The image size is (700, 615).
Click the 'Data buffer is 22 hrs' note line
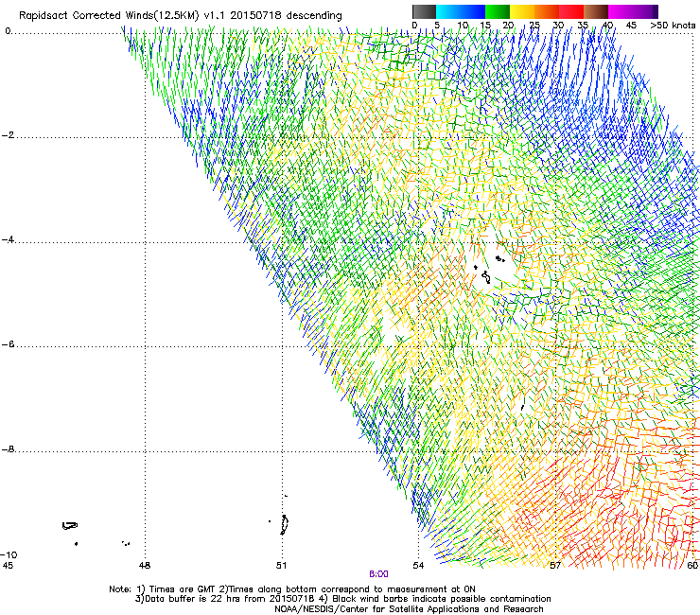click(x=342, y=599)
